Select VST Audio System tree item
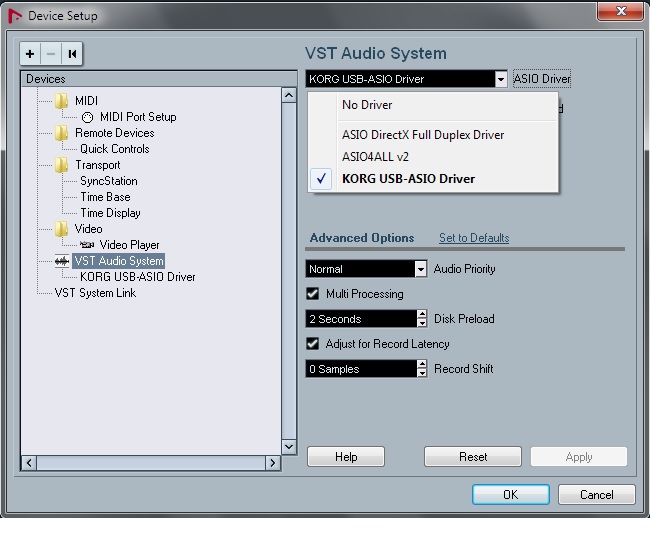This screenshot has height=534, width=650. point(119,261)
